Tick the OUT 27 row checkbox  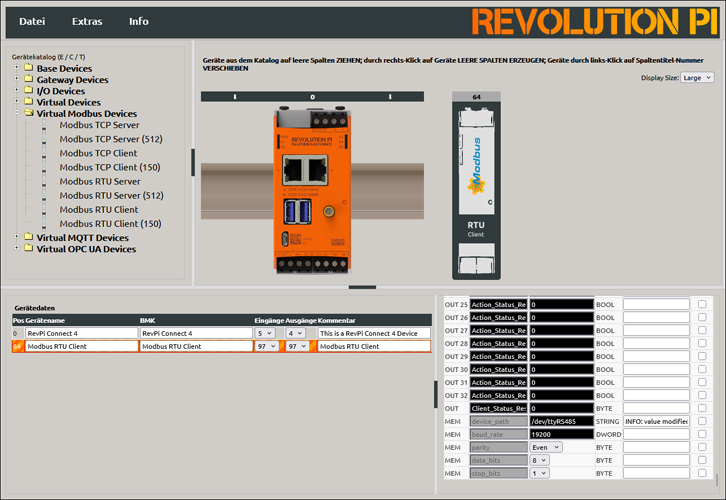[x=702, y=330]
